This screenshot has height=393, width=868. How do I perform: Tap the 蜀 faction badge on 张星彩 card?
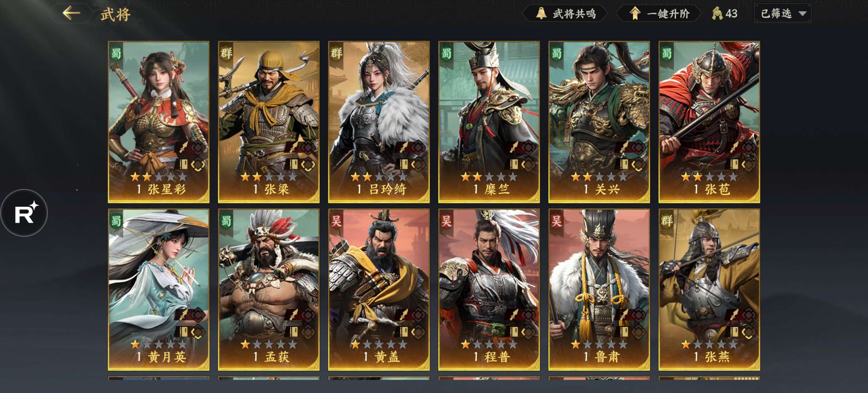(116, 53)
